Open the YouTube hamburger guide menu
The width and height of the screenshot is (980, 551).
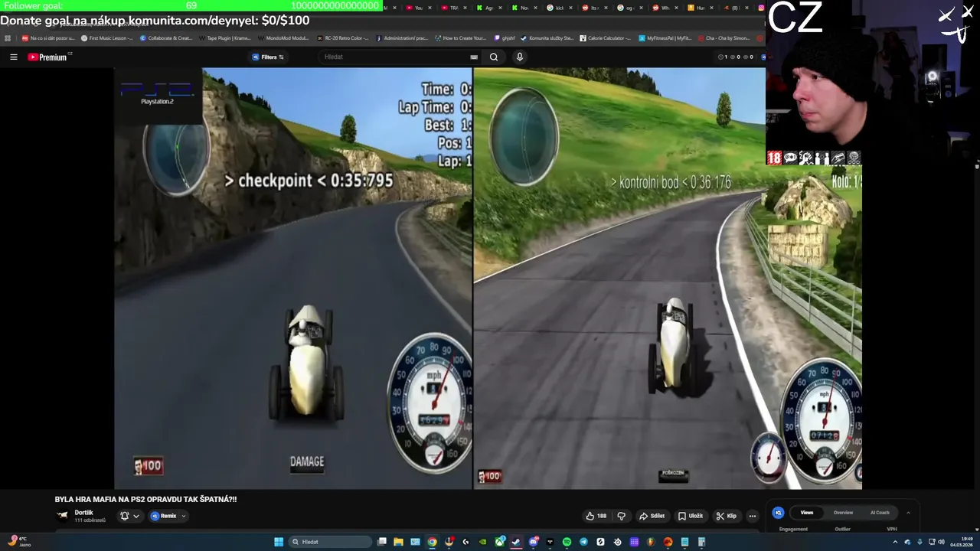point(13,57)
